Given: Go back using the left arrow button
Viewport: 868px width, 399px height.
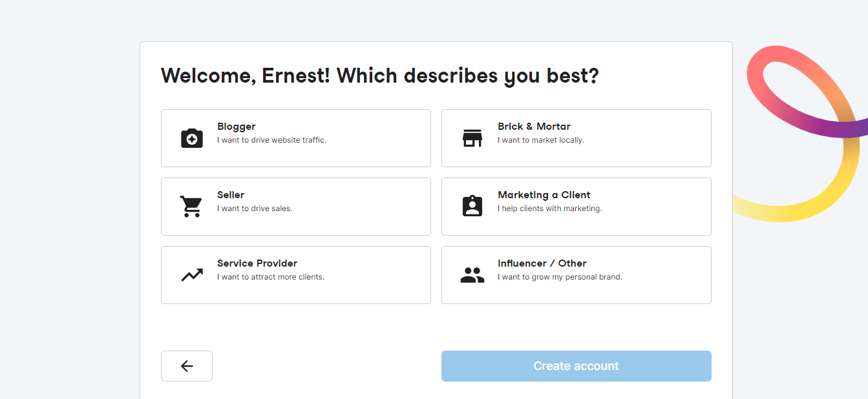Looking at the screenshot, I should click(187, 366).
